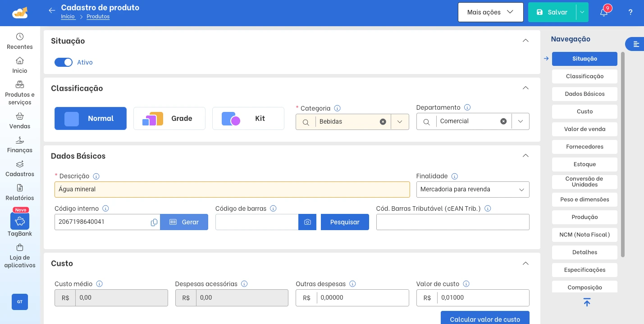The width and height of the screenshot is (644, 324).
Task: Expand the Departamento dropdown arrow
Action: [x=521, y=121]
